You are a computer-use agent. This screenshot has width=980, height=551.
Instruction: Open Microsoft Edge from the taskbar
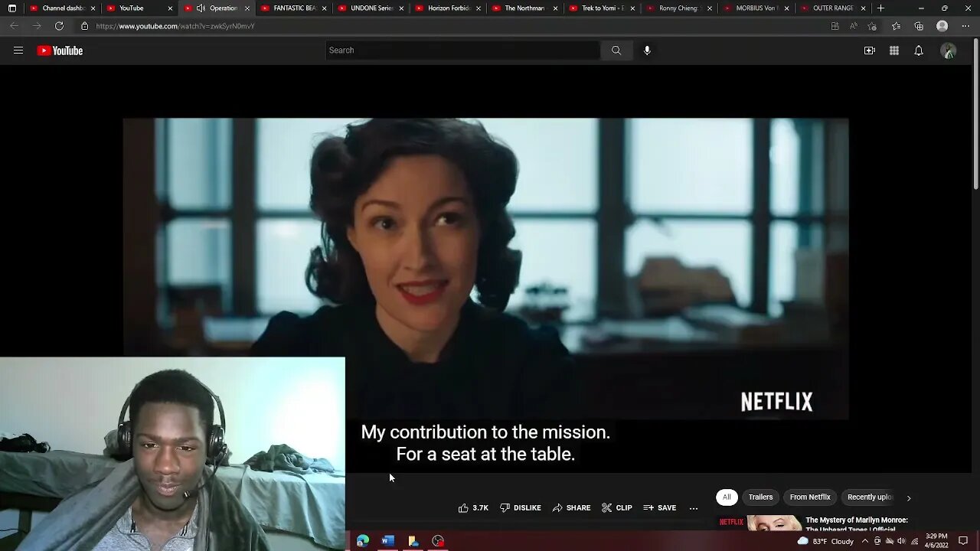click(363, 541)
